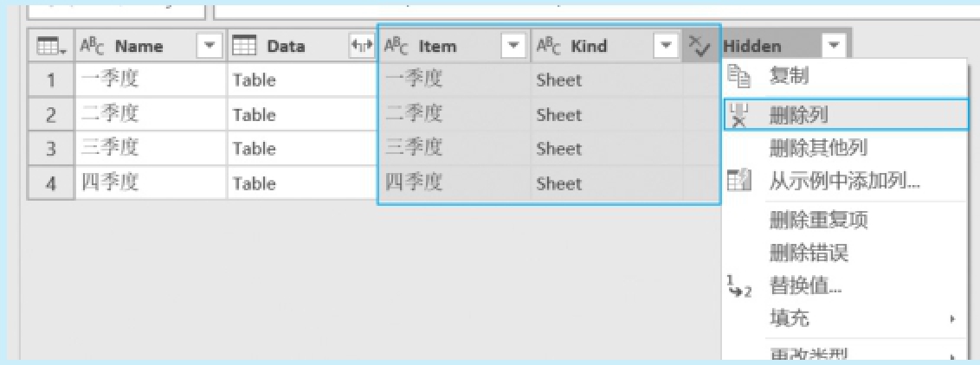
Task: Click the Name column data type icon
Action: tap(93, 47)
